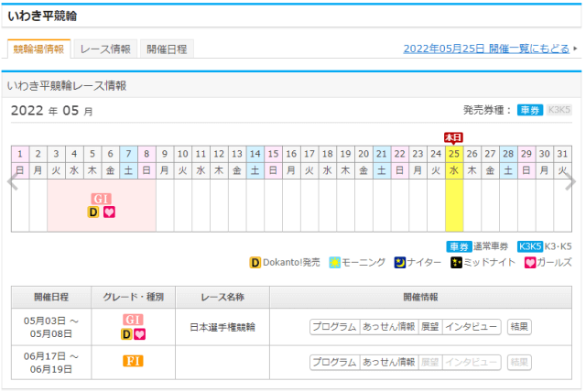586x392 pixels.
Task: Click the GI grade icon in the calendar
Action: click(x=101, y=199)
